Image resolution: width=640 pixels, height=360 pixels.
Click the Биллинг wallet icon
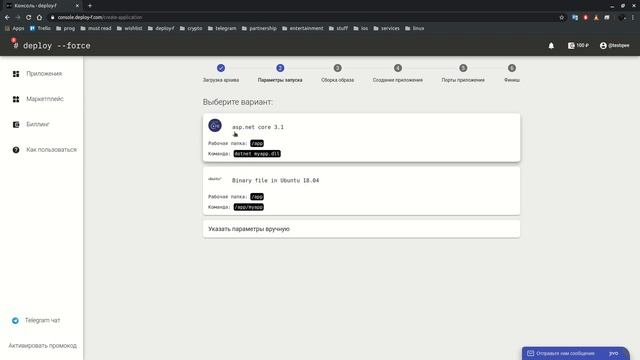point(16,124)
